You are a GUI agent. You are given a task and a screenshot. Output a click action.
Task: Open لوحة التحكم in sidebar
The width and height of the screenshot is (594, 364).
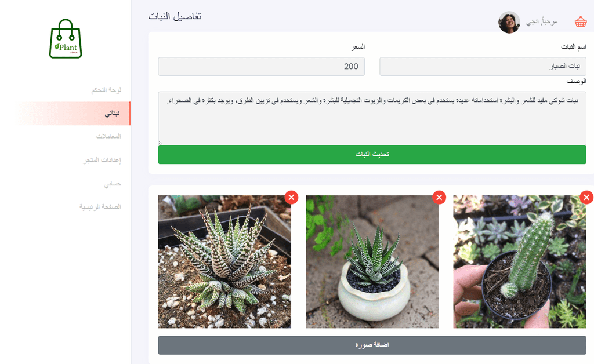pos(106,90)
